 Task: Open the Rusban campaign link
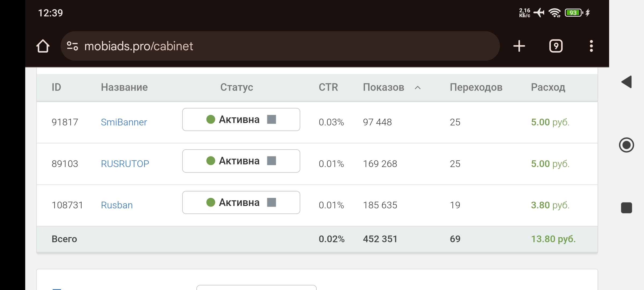click(117, 205)
